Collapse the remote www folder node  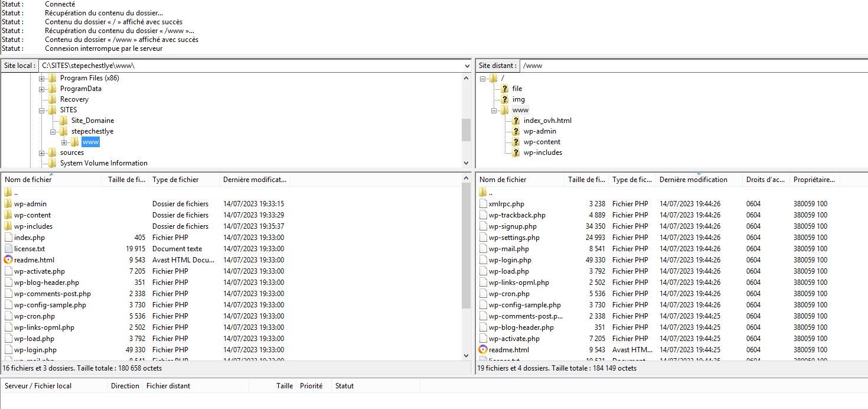coord(494,111)
